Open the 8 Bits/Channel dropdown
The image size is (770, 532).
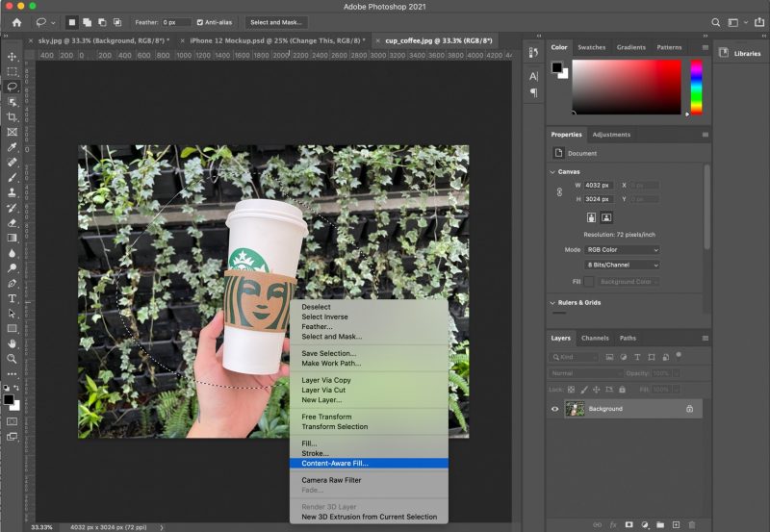coord(622,265)
